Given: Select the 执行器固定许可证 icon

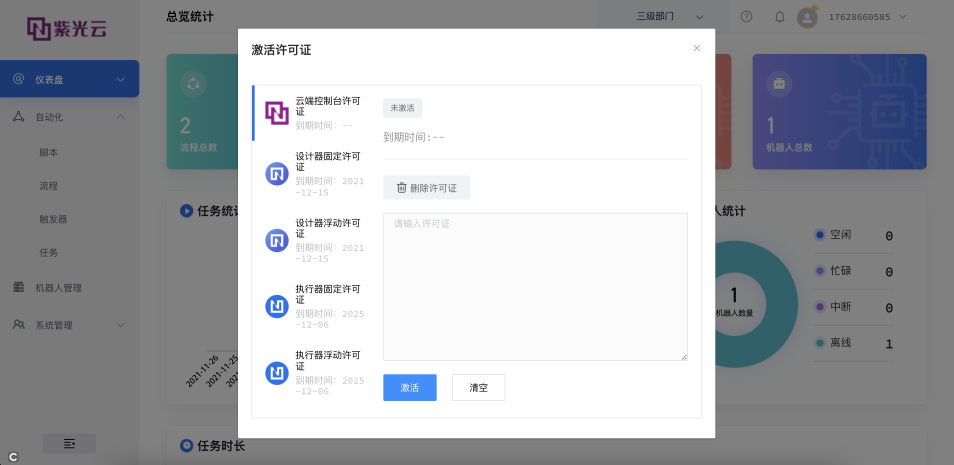Looking at the screenshot, I should 277,307.
